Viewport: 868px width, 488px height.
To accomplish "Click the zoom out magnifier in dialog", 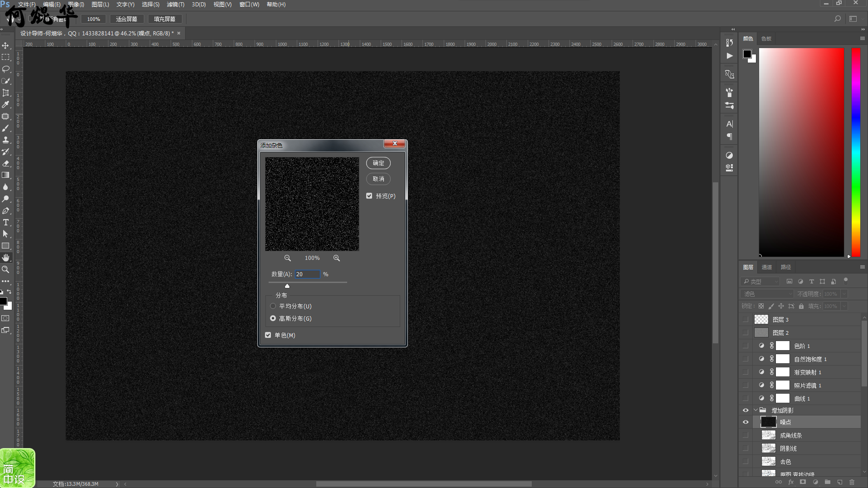I will coord(287,258).
